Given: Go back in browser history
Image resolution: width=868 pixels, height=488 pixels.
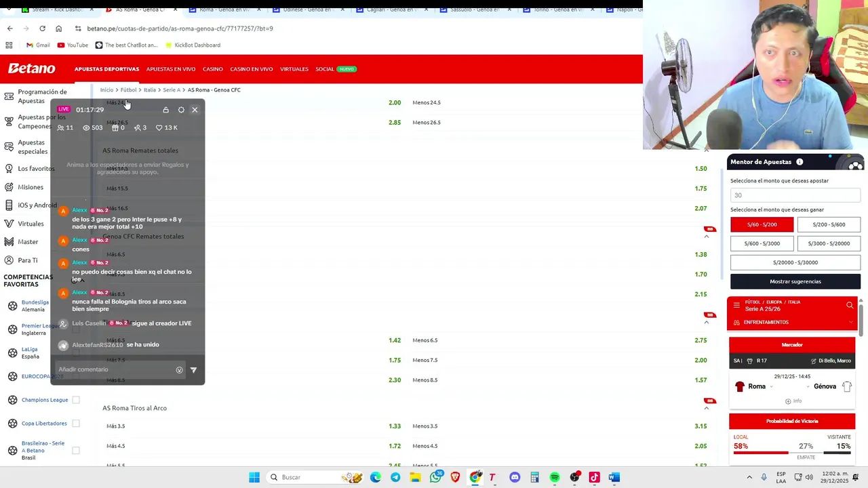Looking at the screenshot, I should [9, 28].
